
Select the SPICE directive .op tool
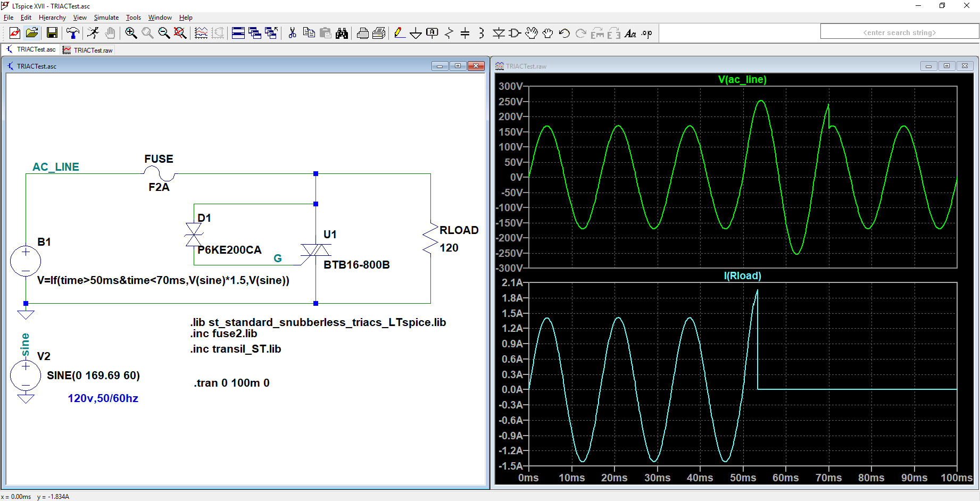[646, 33]
